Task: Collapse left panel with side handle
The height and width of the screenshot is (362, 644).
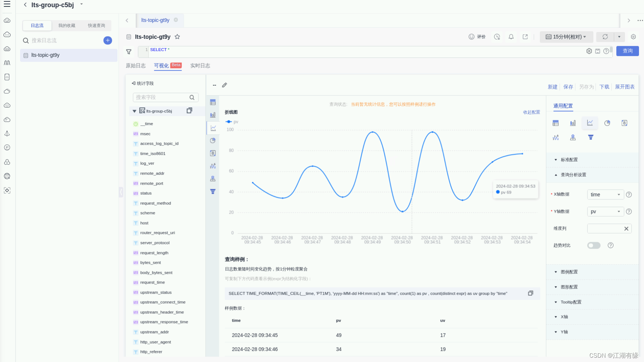Action: coord(121,192)
